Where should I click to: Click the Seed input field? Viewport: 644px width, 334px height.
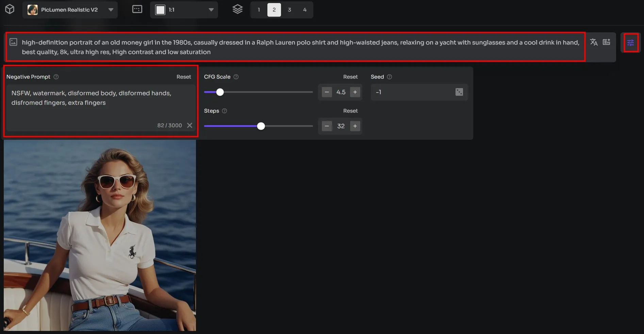pyautogui.click(x=412, y=92)
